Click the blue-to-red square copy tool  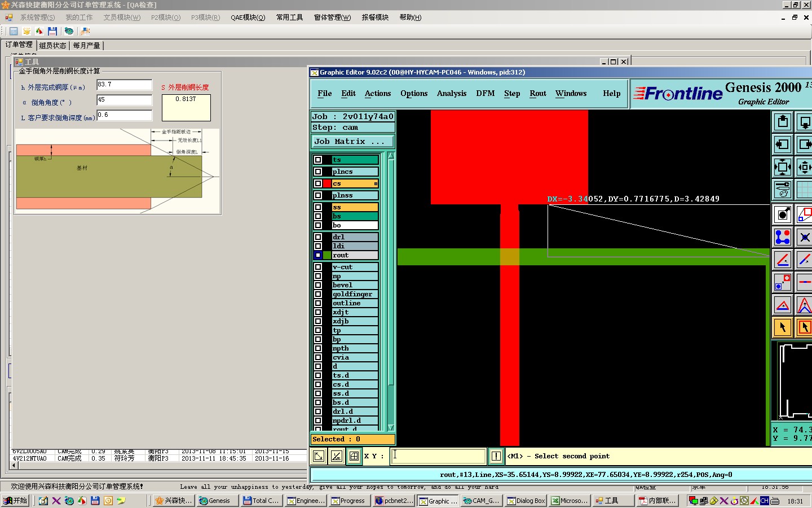tap(782, 282)
